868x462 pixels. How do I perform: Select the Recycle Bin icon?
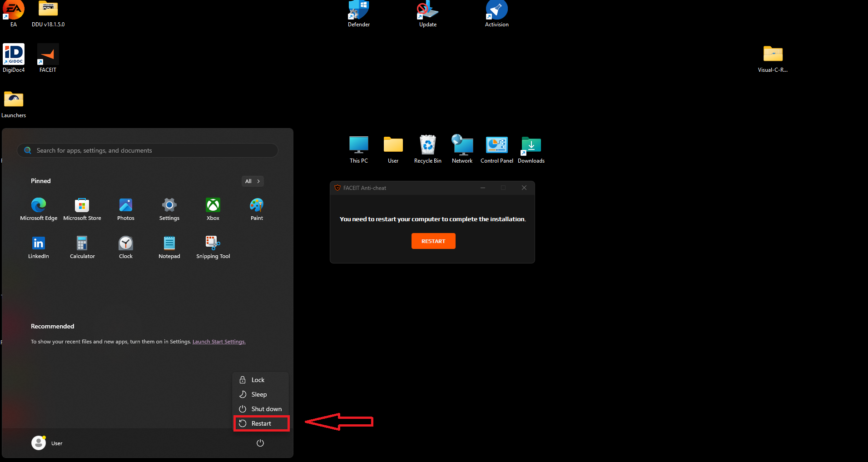tap(428, 149)
